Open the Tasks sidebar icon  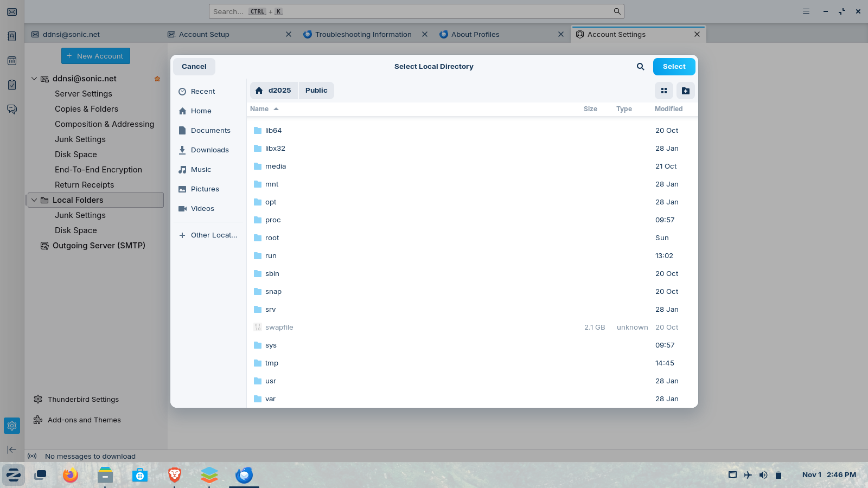12,85
